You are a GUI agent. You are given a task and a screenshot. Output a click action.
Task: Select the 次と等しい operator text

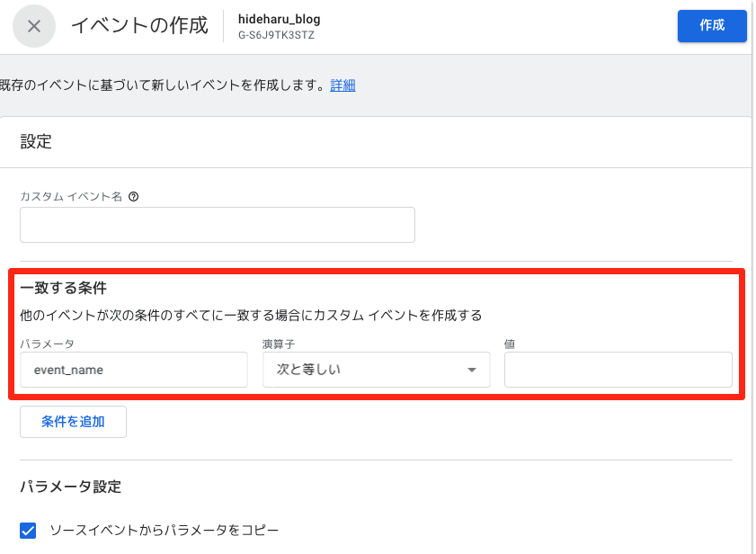click(308, 370)
